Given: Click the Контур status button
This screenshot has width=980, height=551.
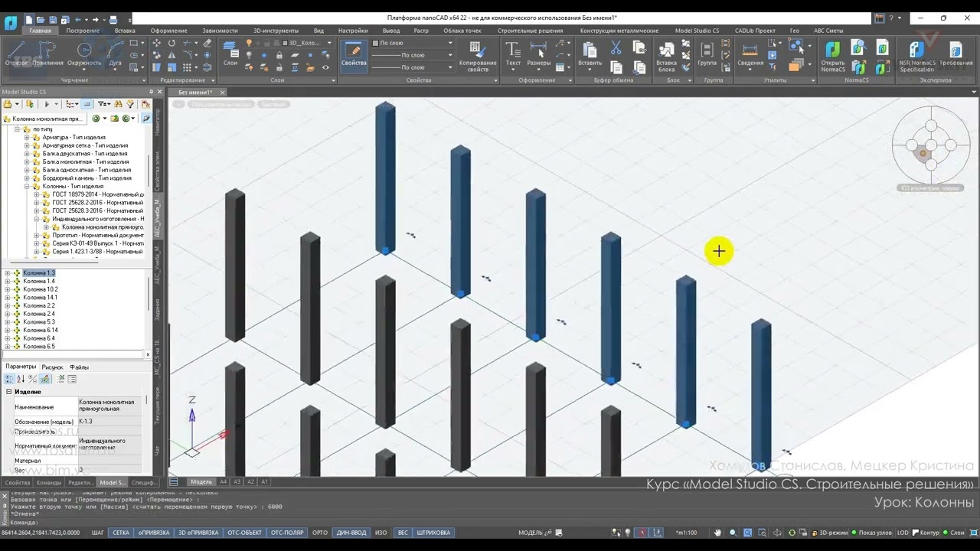Looking at the screenshot, I should tap(926, 533).
